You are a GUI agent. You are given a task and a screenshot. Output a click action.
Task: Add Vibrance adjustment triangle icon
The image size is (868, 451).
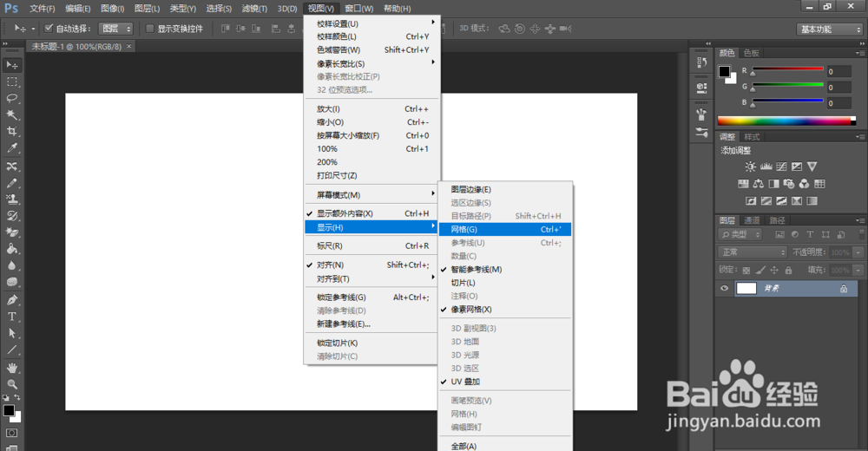point(812,167)
